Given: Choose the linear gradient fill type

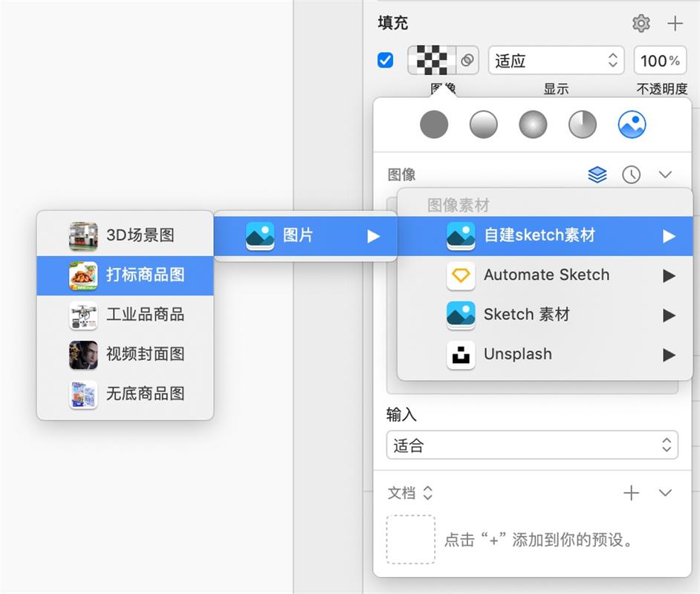Looking at the screenshot, I should [484, 124].
